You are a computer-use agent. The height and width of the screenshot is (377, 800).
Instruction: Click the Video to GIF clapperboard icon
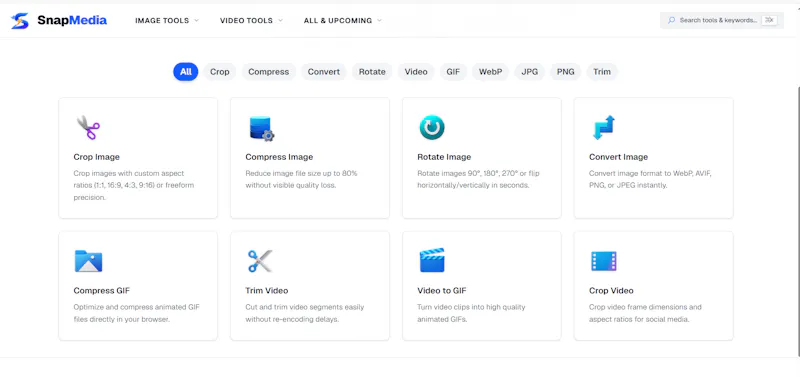(x=432, y=261)
